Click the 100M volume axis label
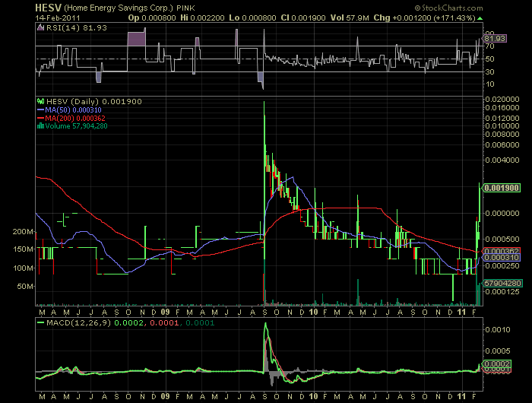 23,268
